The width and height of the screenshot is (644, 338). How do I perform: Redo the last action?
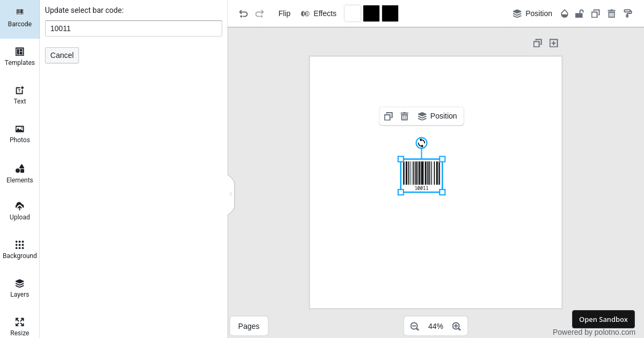tap(260, 13)
